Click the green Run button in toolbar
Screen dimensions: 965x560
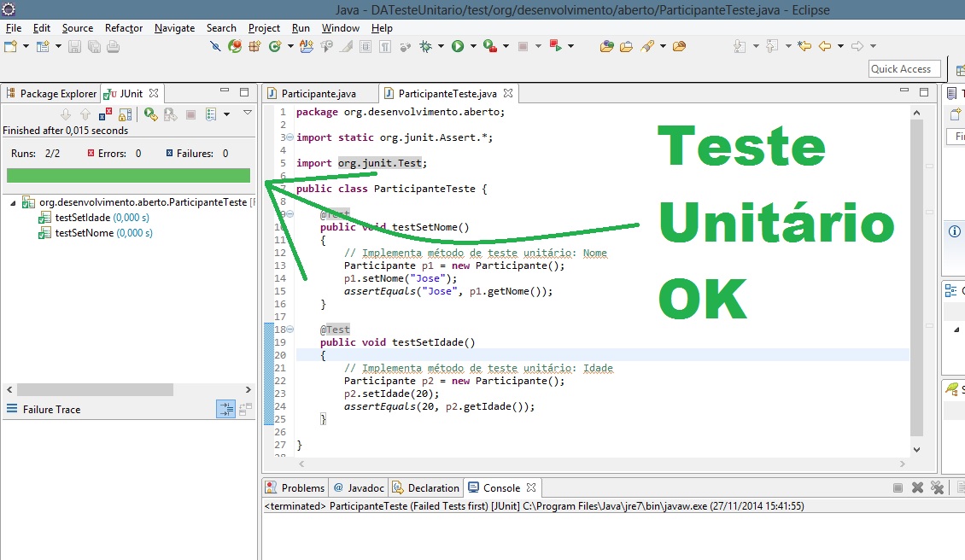click(x=458, y=46)
